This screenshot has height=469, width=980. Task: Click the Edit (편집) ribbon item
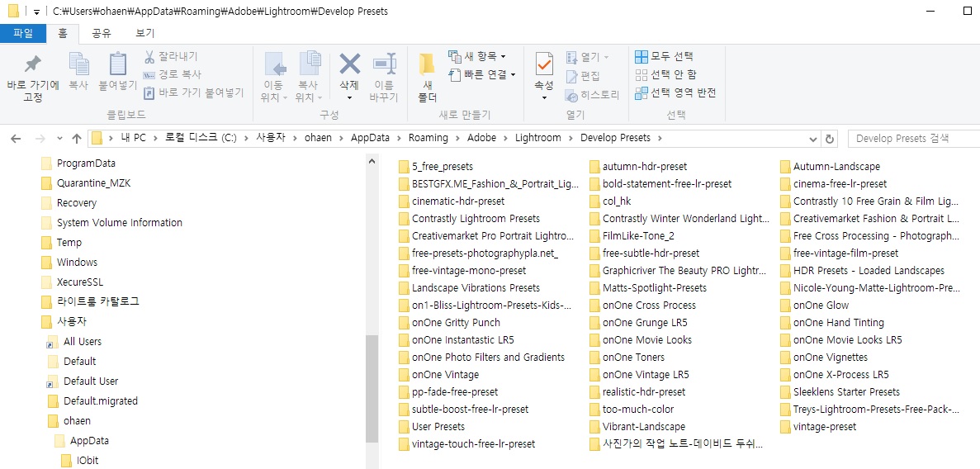(583, 76)
